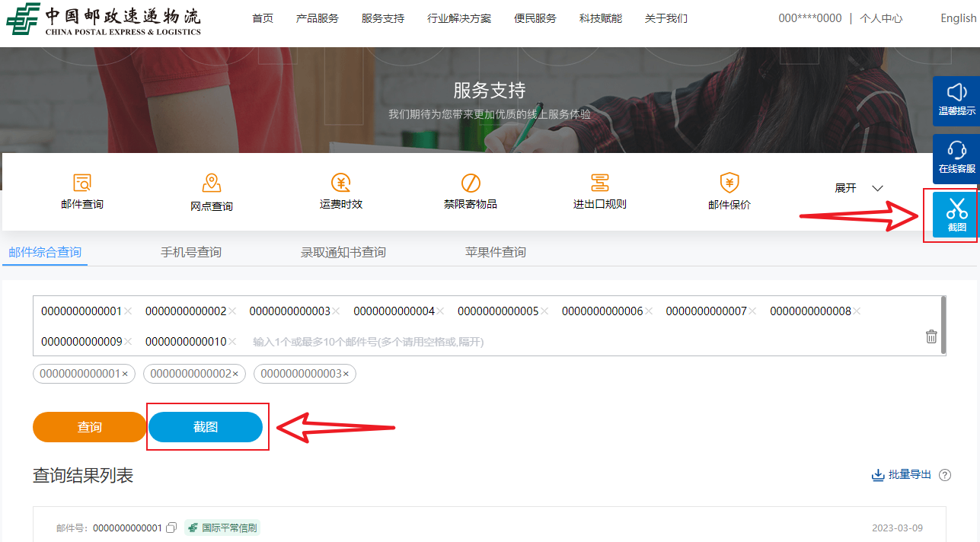980x542 pixels.
Task: Click the blue 截图 button
Action: tap(206, 427)
